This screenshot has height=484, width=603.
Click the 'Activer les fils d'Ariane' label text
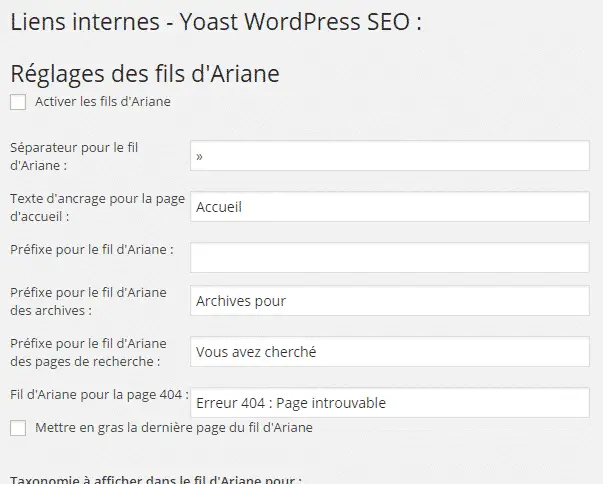103,101
